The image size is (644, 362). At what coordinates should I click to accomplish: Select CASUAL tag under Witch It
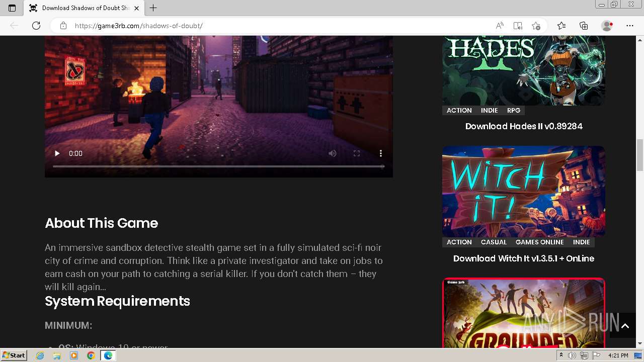pyautogui.click(x=494, y=242)
